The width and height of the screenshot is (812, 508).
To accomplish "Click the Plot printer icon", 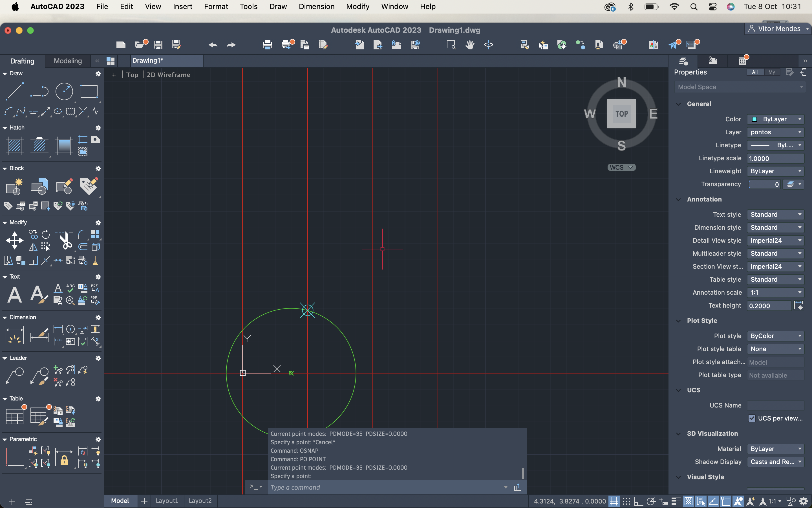I will 267,45.
